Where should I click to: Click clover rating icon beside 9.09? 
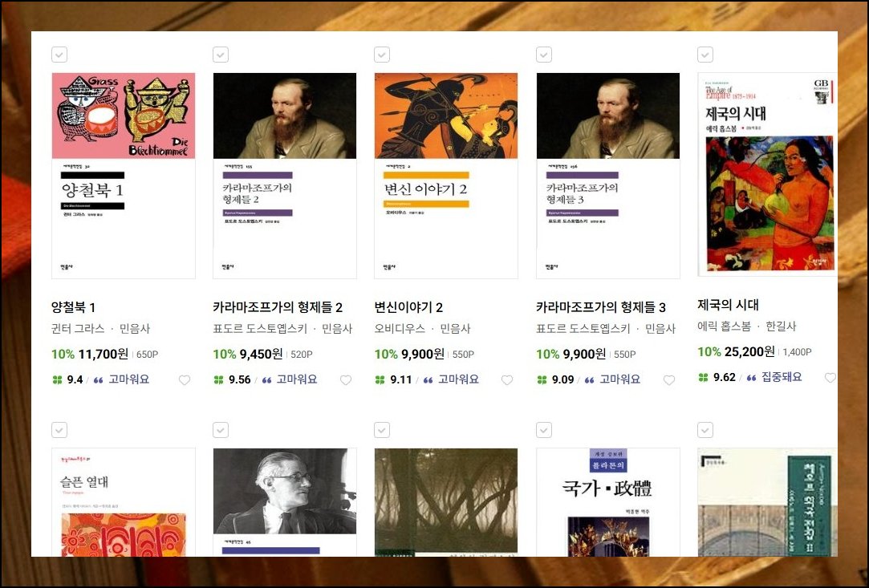click(542, 380)
